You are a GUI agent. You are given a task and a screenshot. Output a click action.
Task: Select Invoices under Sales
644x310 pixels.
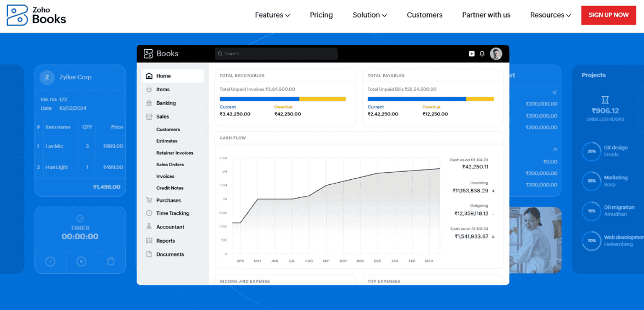(x=165, y=176)
